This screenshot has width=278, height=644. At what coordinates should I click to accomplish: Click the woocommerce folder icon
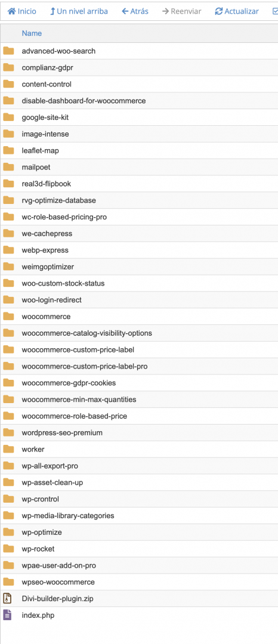(8, 316)
